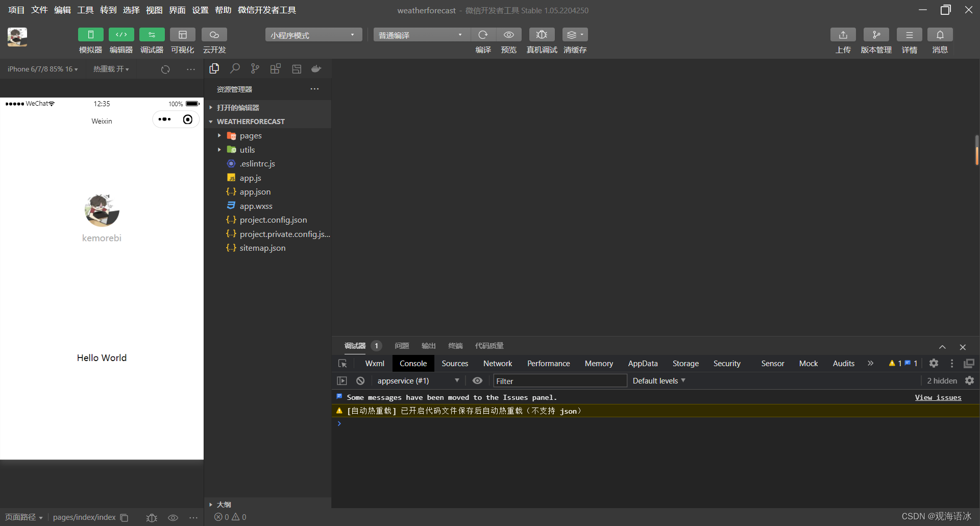Toggle the console live expression eye

pyautogui.click(x=477, y=380)
